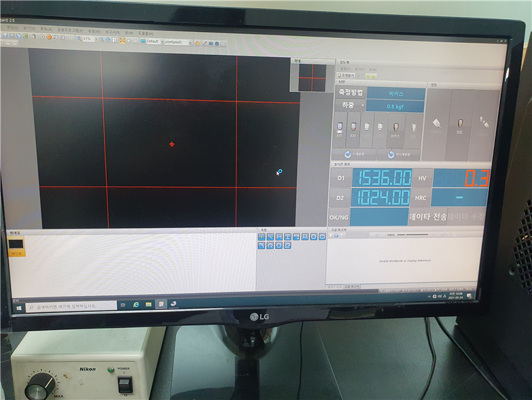Viewport: 532px width, 400px height.
Task: Open the 보기(V) menu in main menu bar
Action: coord(29,28)
